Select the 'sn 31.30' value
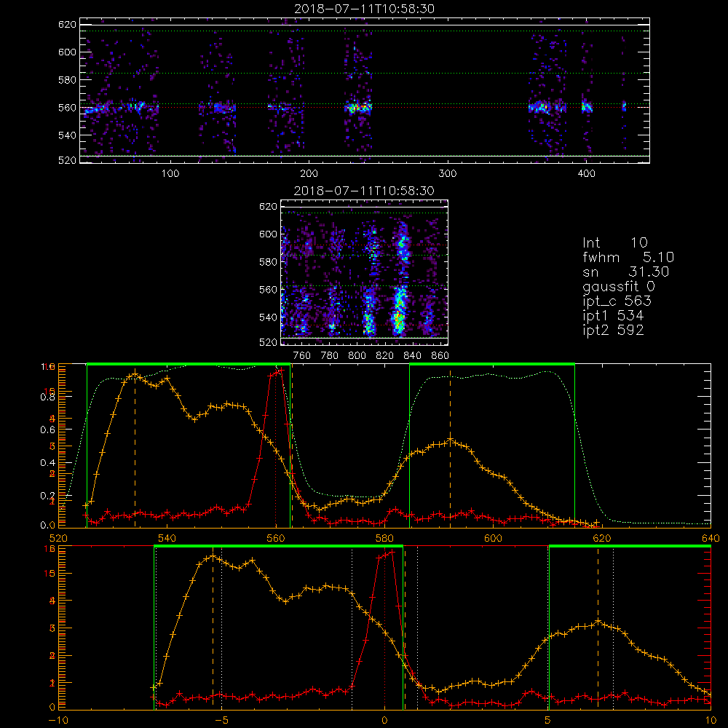 coord(626,272)
